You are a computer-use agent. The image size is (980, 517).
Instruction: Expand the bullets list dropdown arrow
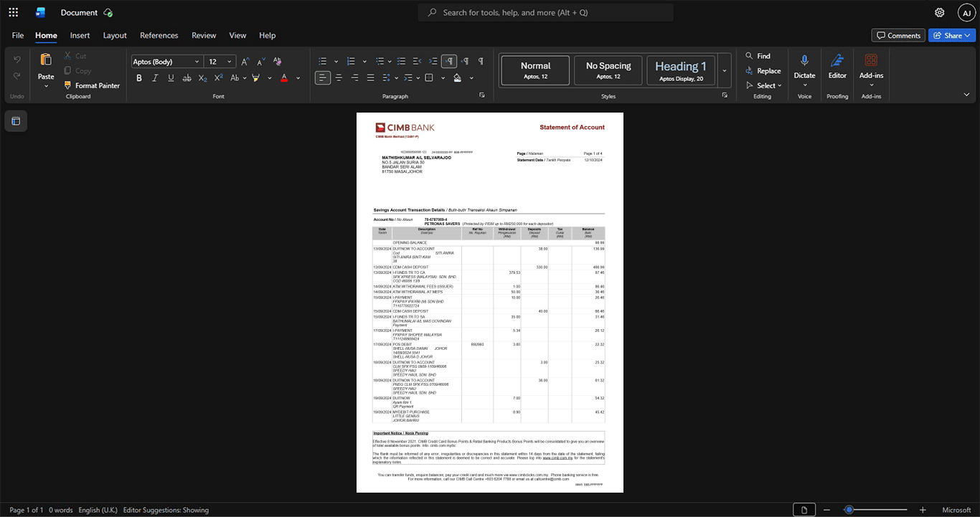pyautogui.click(x=335, y=62)
